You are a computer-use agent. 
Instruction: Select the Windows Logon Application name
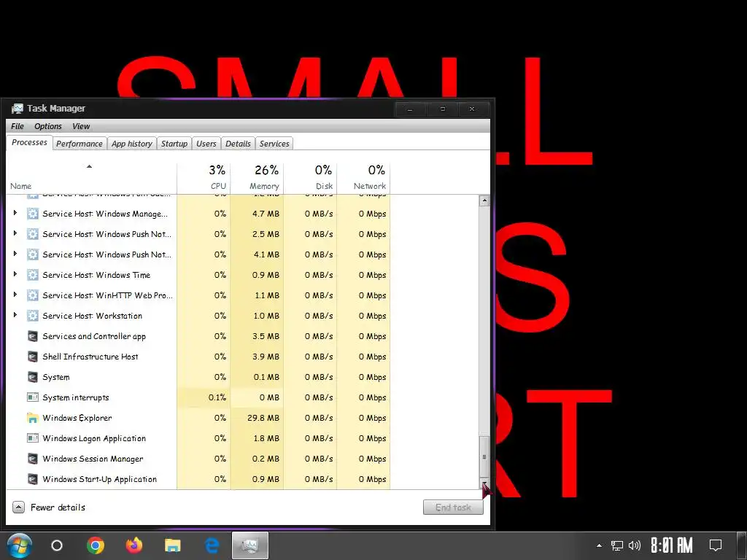click(x=94, y=438)
